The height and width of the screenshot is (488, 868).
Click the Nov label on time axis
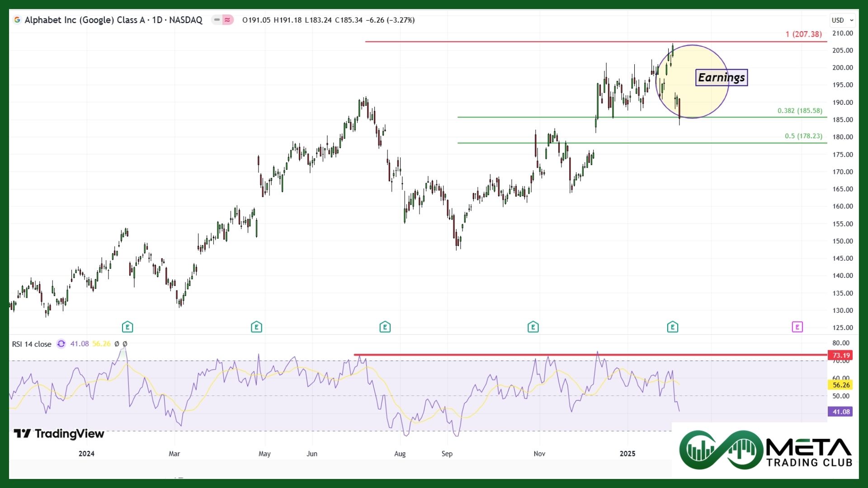539,454
